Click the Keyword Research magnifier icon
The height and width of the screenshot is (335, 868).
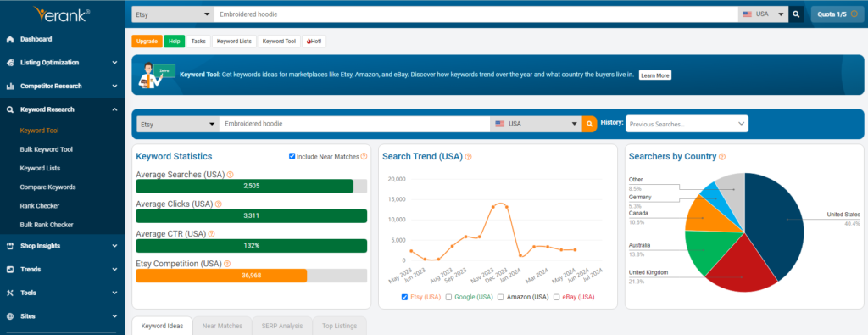tap(10, 109)
